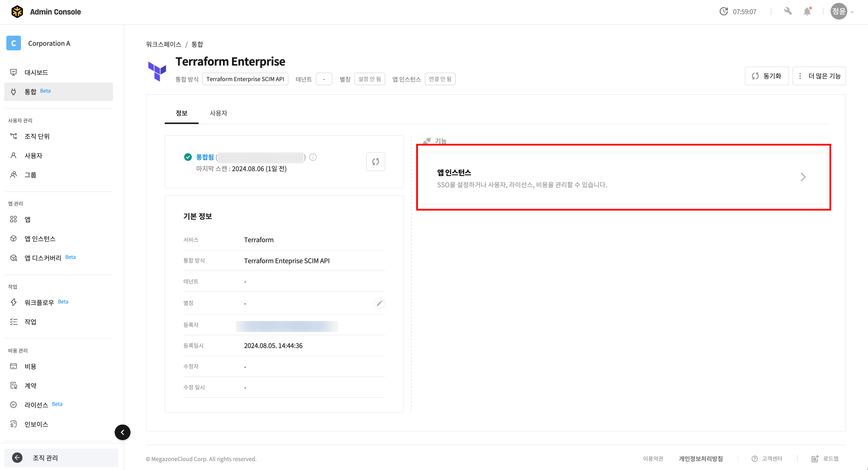This screenshot has height=470, width=868.
Task: Click the rescan icon in integration status card
Action: coord(375,162)
